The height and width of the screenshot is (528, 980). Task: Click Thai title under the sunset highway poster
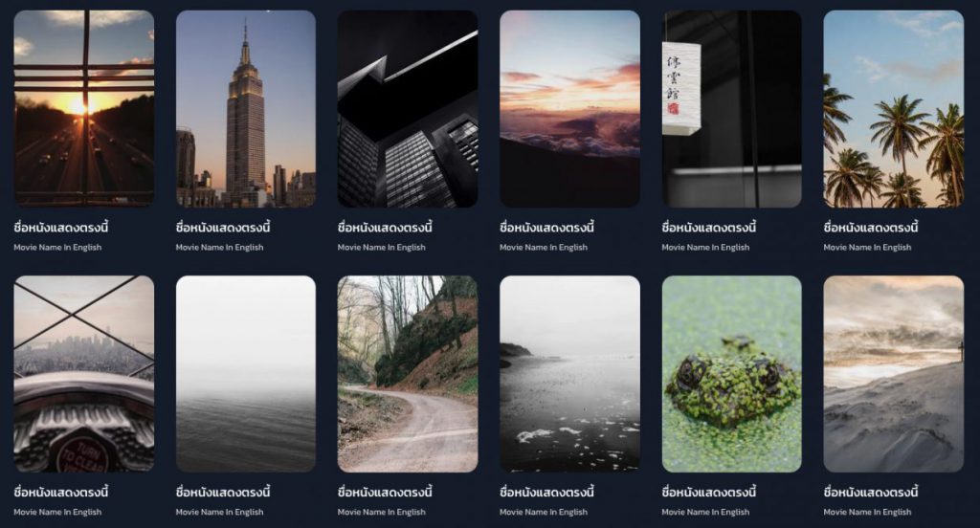(61, 228)
